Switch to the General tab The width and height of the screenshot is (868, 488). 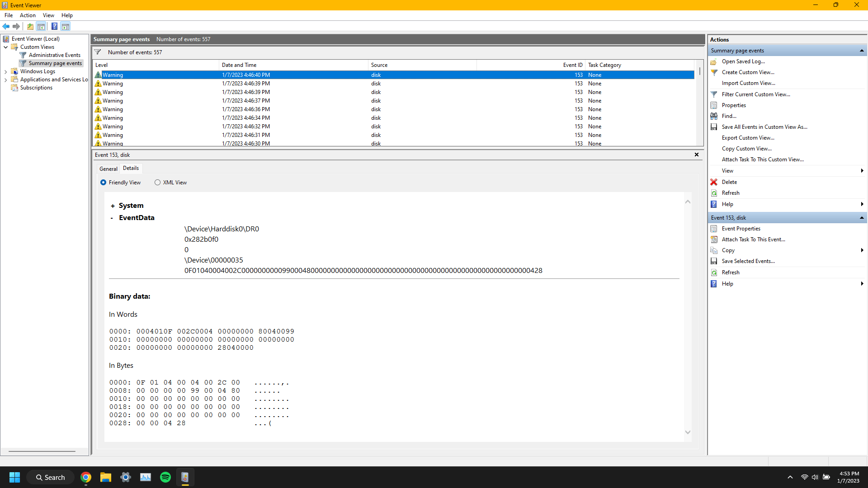point(108,169)
